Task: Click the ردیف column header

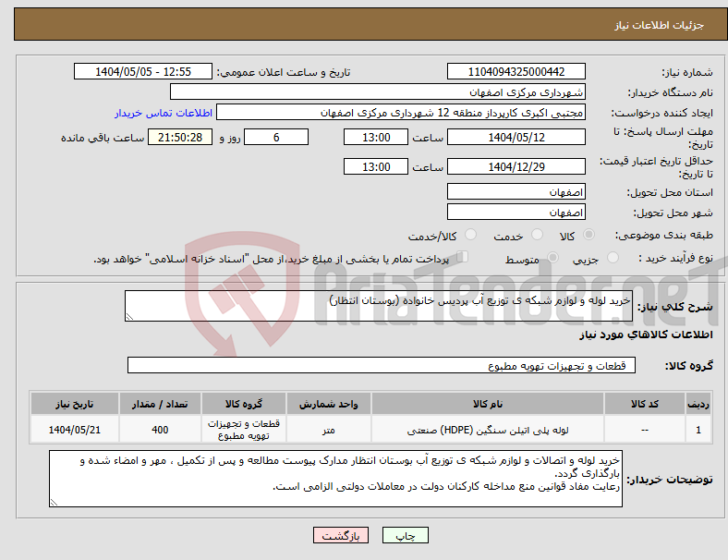Action: click(698, 404)
